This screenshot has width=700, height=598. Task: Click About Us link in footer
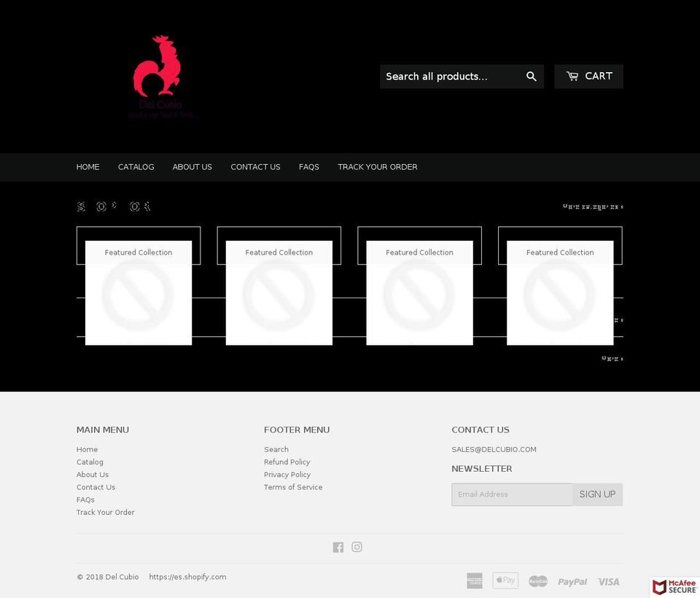coord(93,474)
